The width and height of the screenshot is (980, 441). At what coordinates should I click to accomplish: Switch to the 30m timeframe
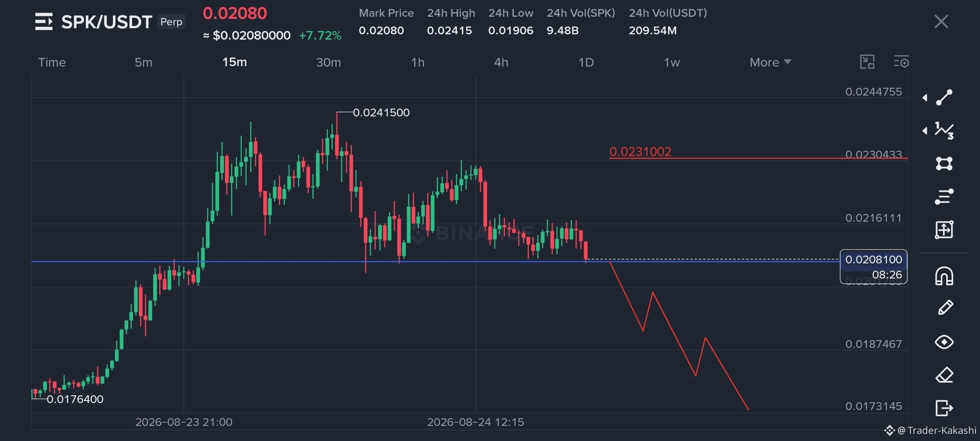(x=328, y=62)
